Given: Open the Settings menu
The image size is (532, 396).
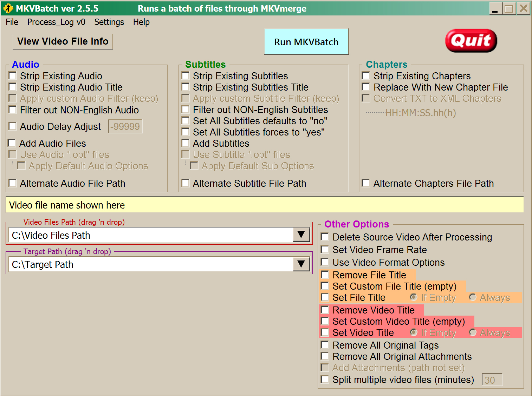Looking at the screenshot, I should point(109,22).
